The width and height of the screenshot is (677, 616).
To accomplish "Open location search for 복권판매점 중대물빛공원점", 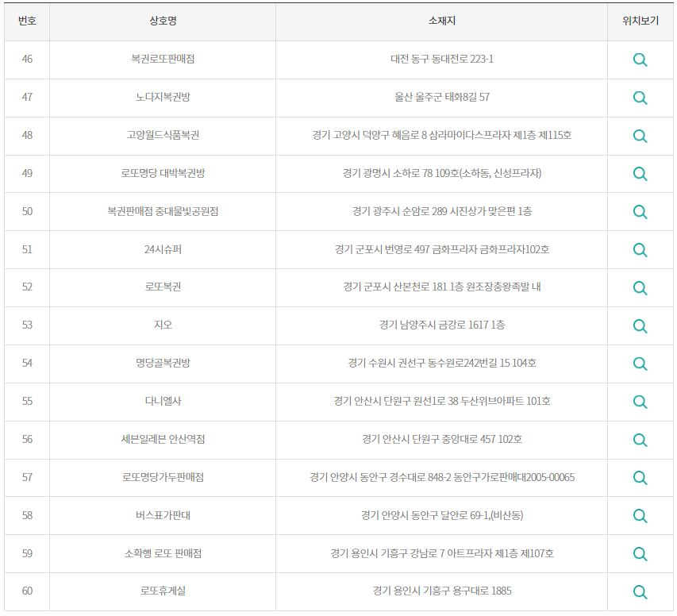I will pos(640,212).
